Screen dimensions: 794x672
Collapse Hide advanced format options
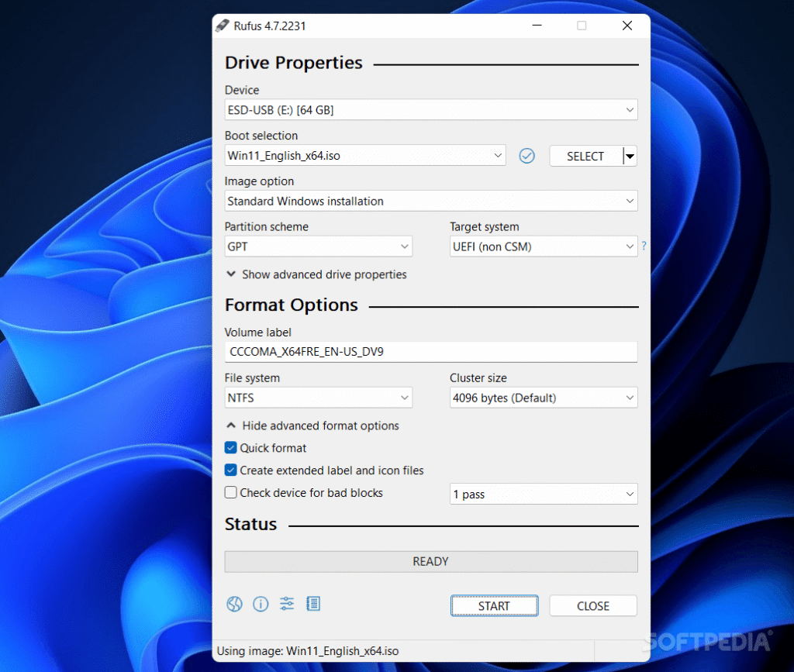pos(312,426)
